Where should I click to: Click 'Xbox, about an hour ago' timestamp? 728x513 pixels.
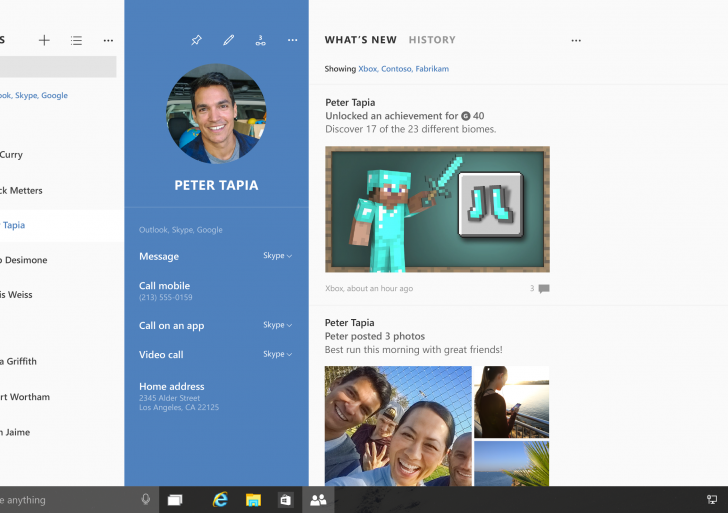[369, 288]
